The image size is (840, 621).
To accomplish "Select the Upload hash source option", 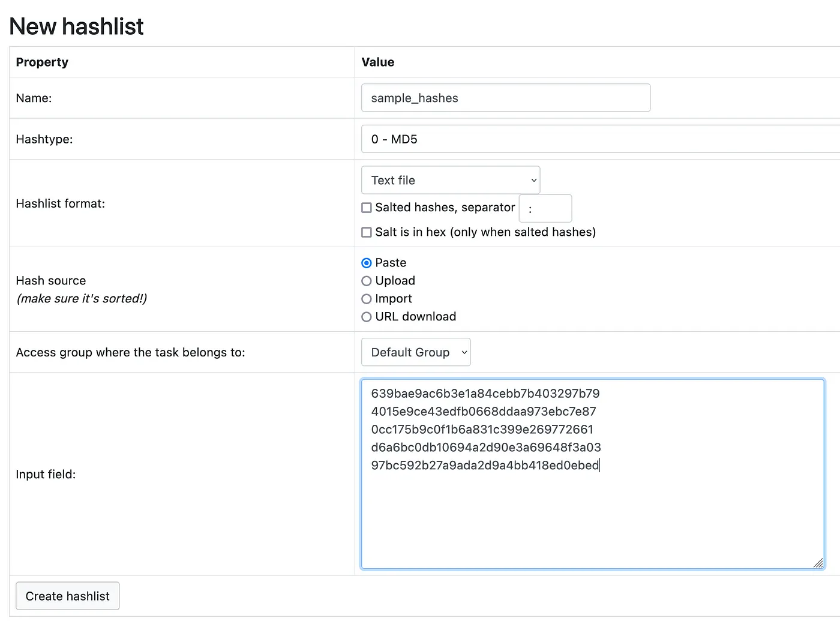I will coord(367,281).
